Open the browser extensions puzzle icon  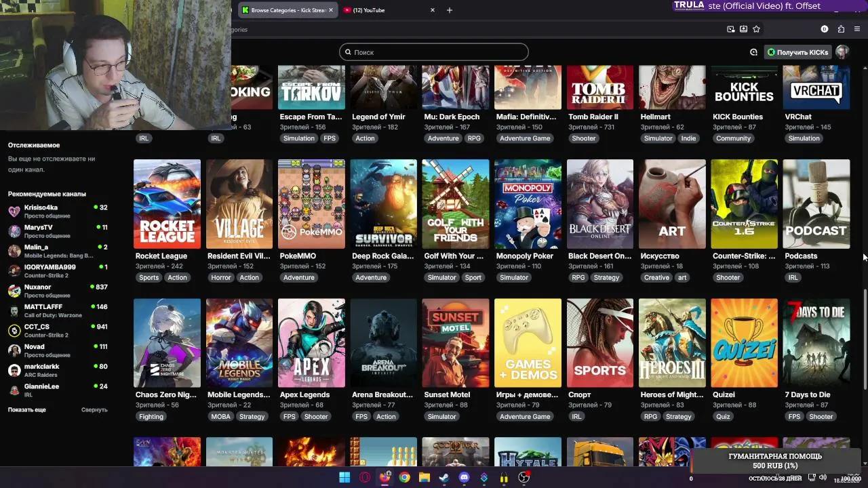841,29
